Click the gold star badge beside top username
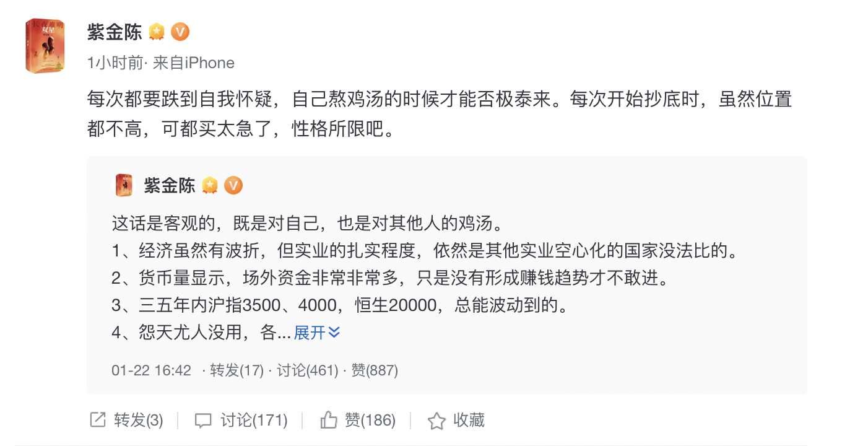This screenshot has height=446, width=868. point(157,32)
